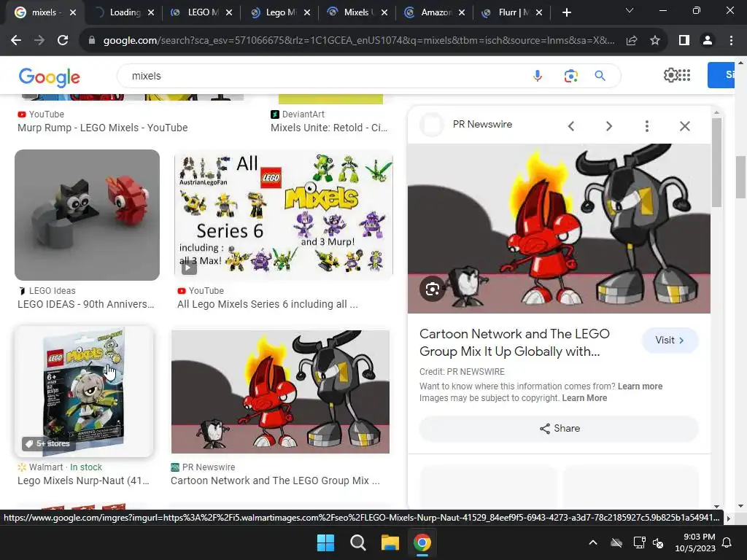747x560 pixels.
Task: Share this page via address bar share icon
Action: click(632, 41)
